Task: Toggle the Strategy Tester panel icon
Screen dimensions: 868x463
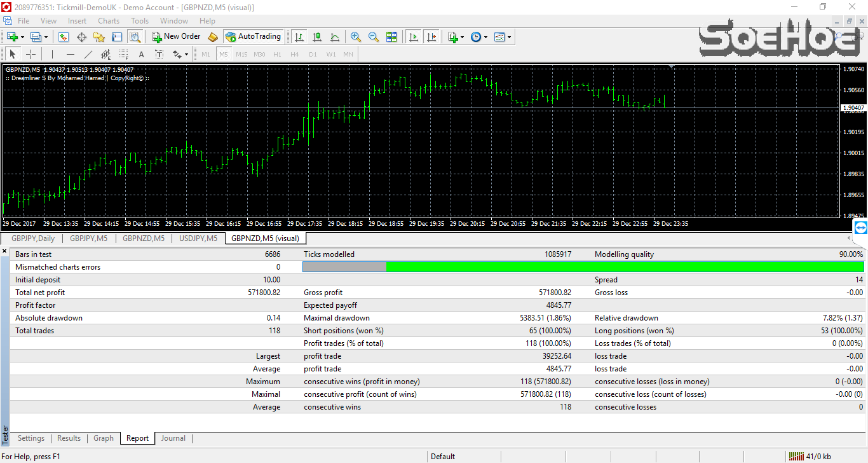Action: pos(135,37)
